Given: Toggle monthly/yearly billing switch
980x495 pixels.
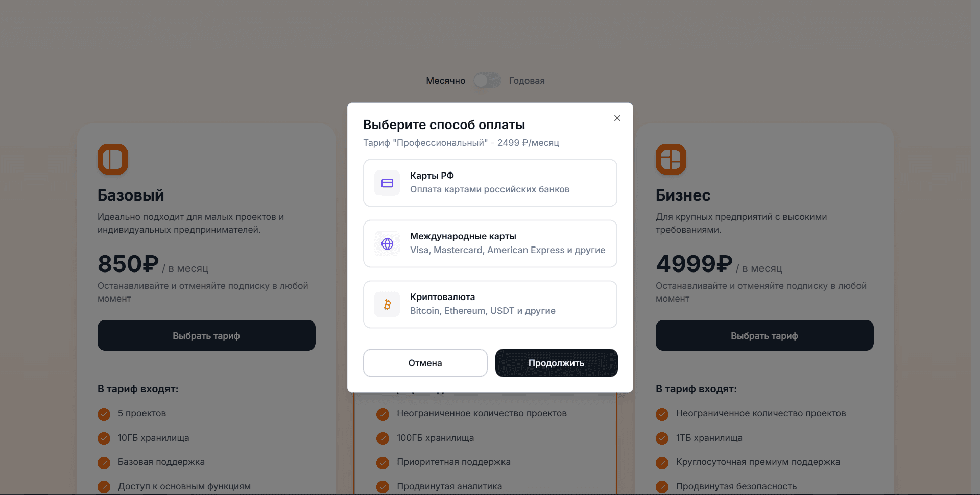Looking at the screenshot, I should tap(487, 81).
